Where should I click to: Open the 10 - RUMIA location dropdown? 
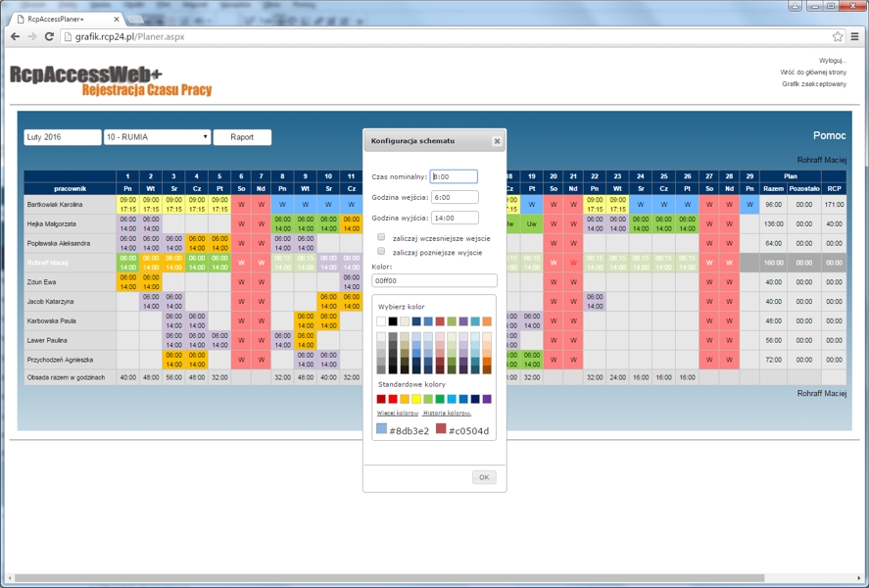click(x=158, y=137)
